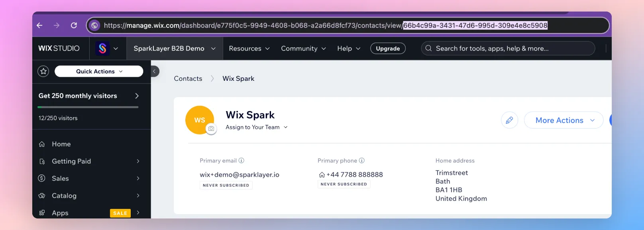This screenshot has width=644, height=230.
Task: Open the More Actions dropdown
Action: 563,120
